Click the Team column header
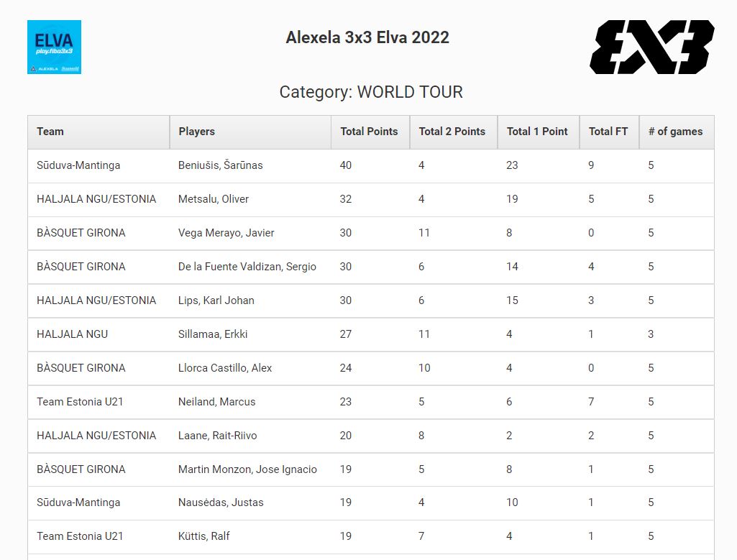The height and width of the screenshot is (560, 737). point(50,132)
